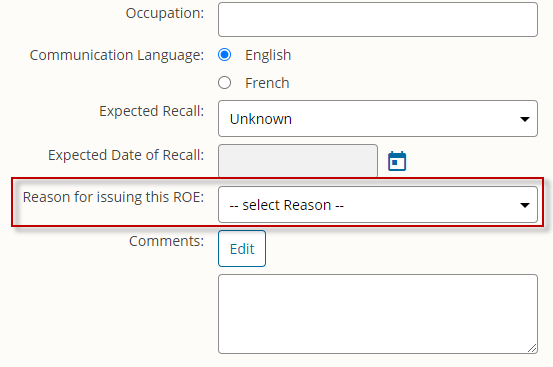Image resolution: width=553 pixels, height=367 pixels.
Task: Click the Reason for issuing ROE arrow
Action: tap(525, 205)
